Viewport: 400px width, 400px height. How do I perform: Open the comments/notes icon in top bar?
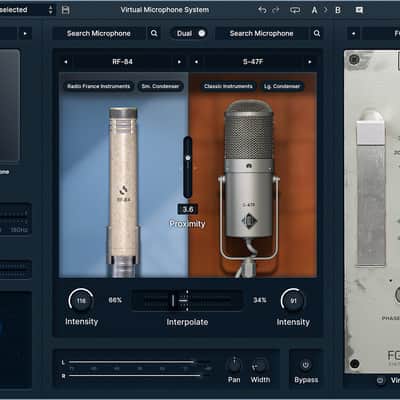point(359,10)
